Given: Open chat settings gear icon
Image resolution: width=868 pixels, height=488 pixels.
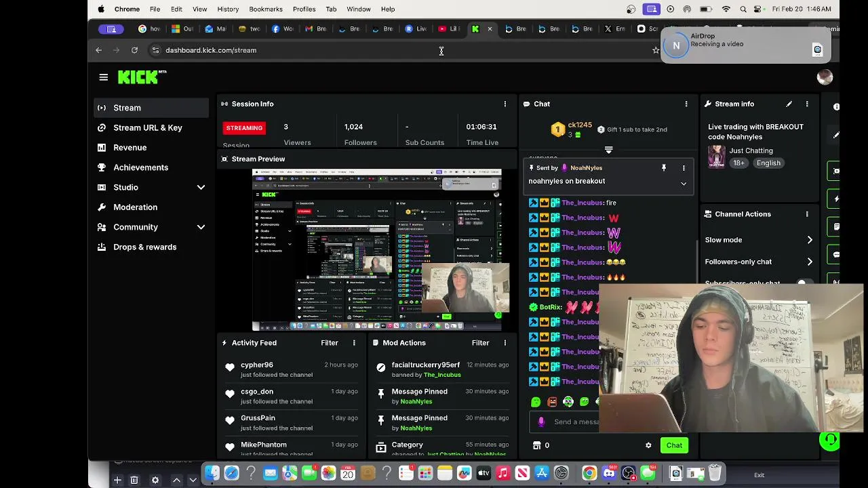Looking at the screenshot, I should [648, 445].
